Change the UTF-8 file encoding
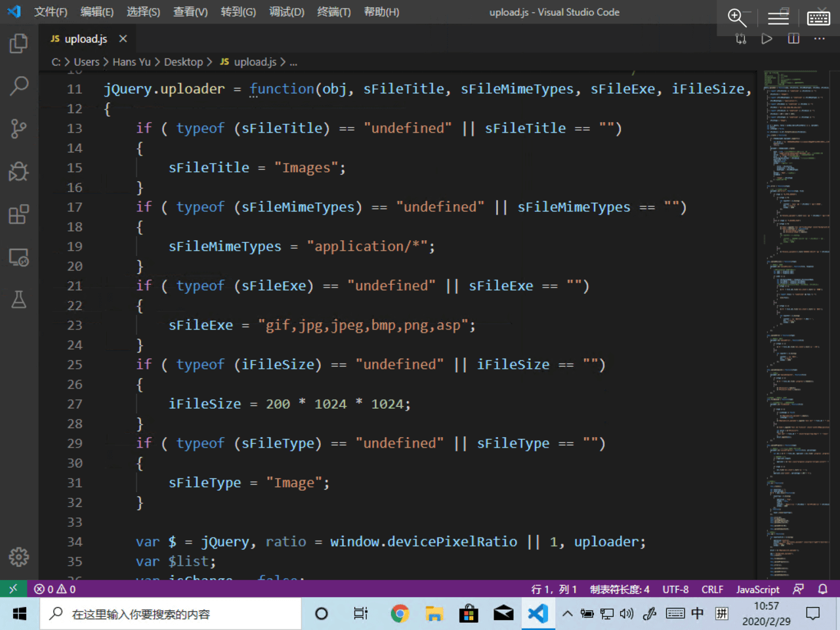The height and width of the screenshot is (630, 840). (x=675, y=589)
